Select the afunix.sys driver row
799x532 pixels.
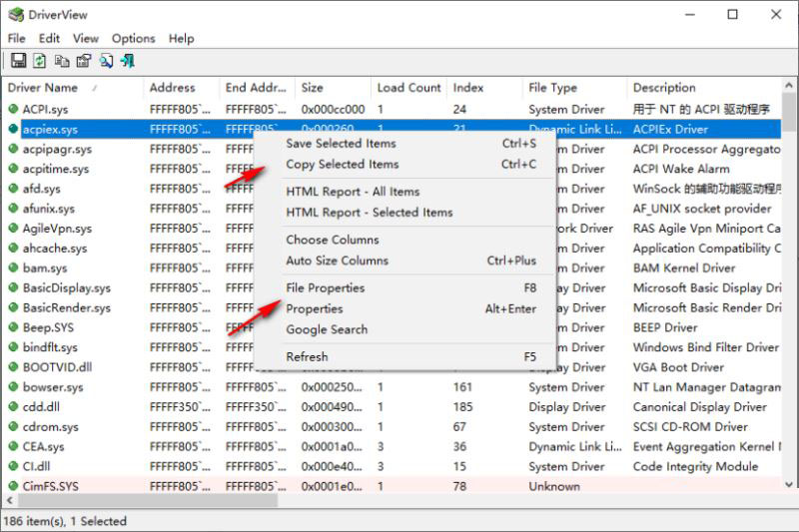[393, 209]
